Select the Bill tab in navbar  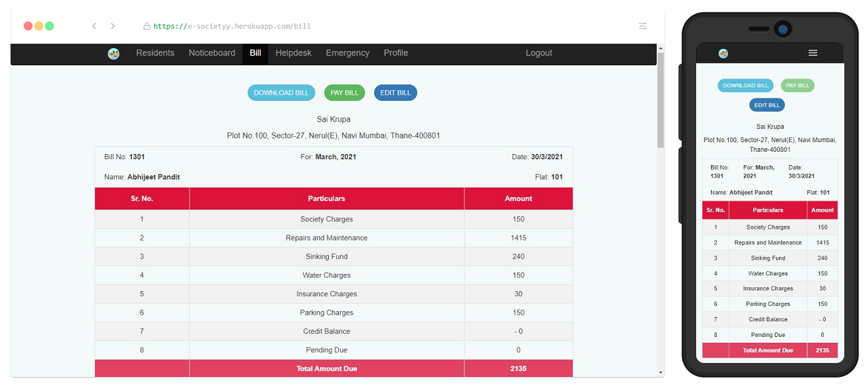coord(256,53)
